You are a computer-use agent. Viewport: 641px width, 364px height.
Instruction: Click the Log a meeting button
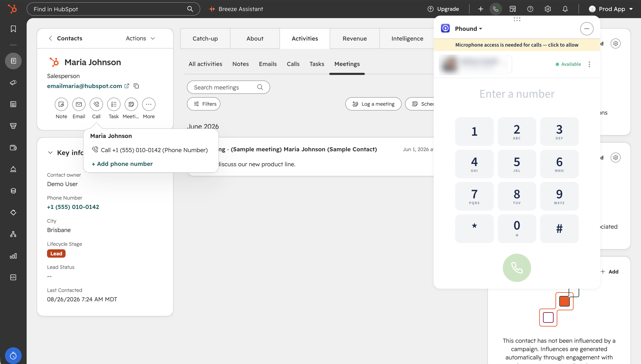373,104
